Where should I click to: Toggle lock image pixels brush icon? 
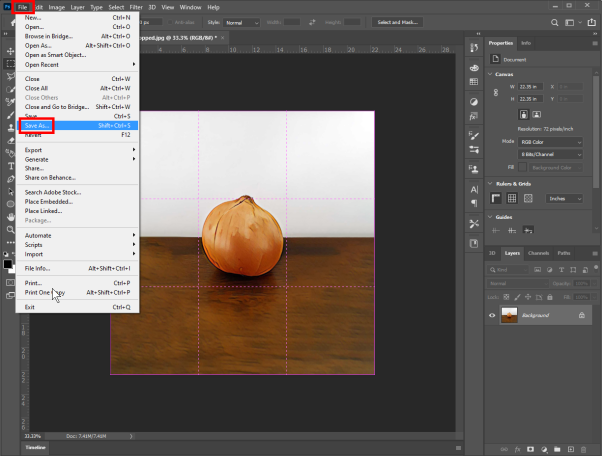pyautogui.click(x=517, y=297)
